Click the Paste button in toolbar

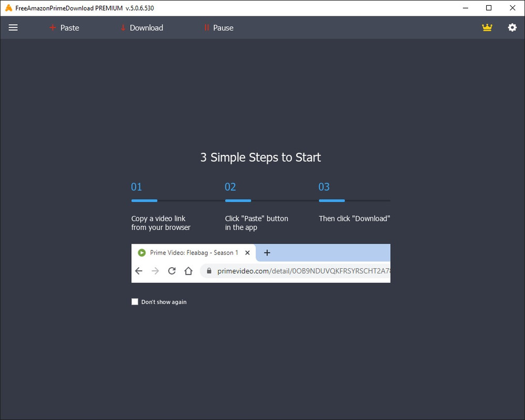tap(64, 28)
